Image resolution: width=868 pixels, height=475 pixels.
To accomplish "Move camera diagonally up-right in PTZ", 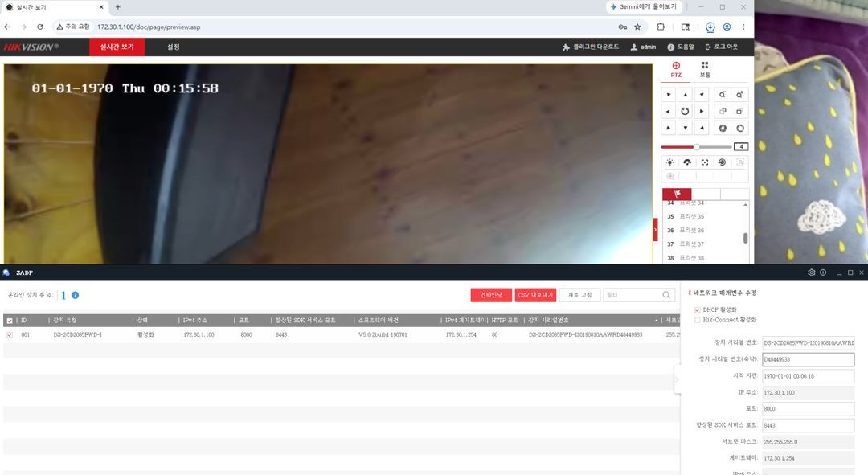I will click(702, 95).
